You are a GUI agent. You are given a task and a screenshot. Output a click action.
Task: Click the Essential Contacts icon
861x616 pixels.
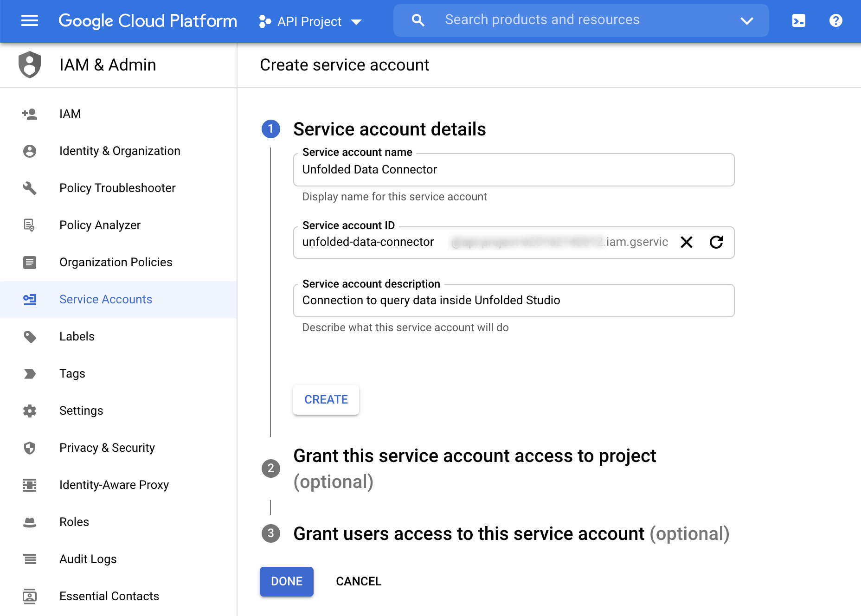30,596
